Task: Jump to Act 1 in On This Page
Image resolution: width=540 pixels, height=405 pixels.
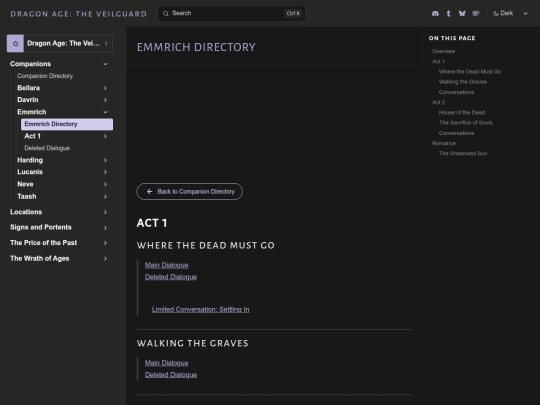Action: point(438,61)
